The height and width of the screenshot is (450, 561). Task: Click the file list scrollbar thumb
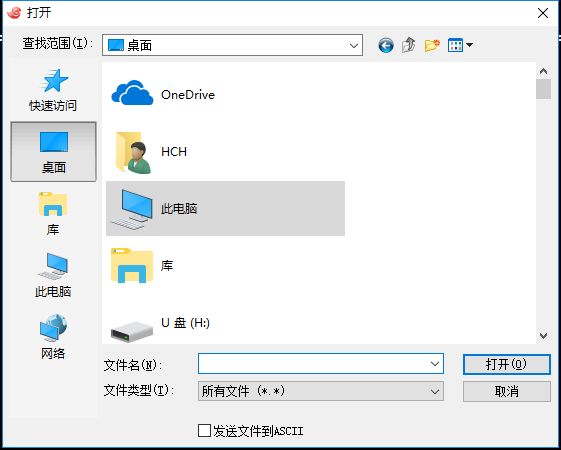point(543,89)
